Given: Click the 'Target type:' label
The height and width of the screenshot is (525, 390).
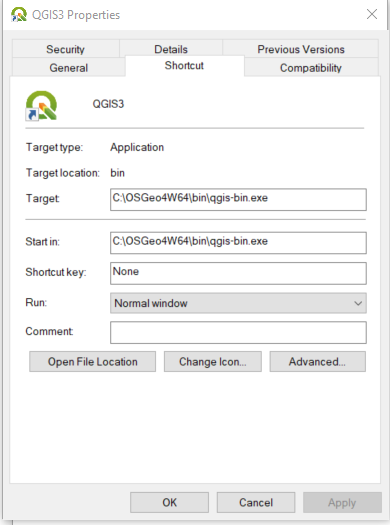Looking at the screenshot, I should [x=54, y=147].
